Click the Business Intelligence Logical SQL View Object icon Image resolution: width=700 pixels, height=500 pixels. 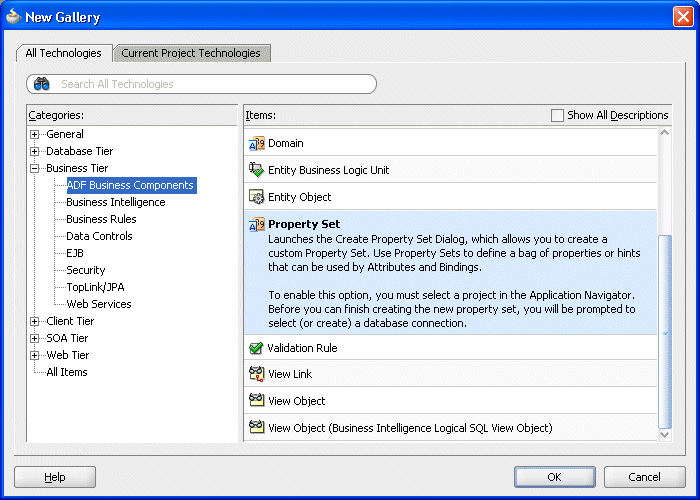coord(257,428)
